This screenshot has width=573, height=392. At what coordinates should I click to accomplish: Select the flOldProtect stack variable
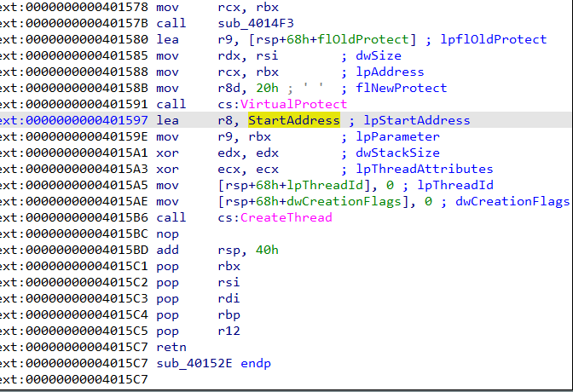point(363,39)
